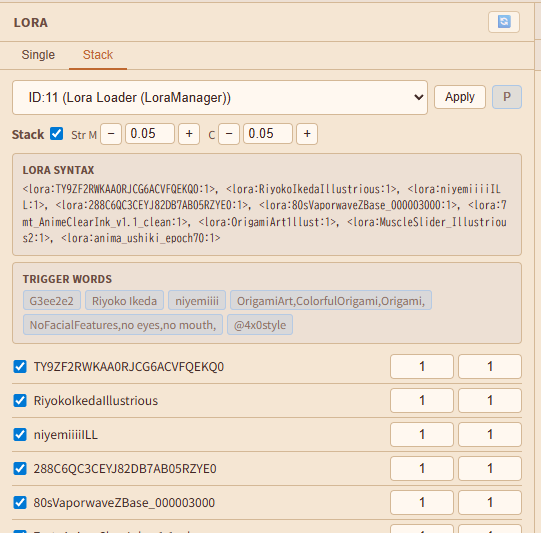Decrease C step with minus button
Screen dimensions: 541x533
coord(229,134)
